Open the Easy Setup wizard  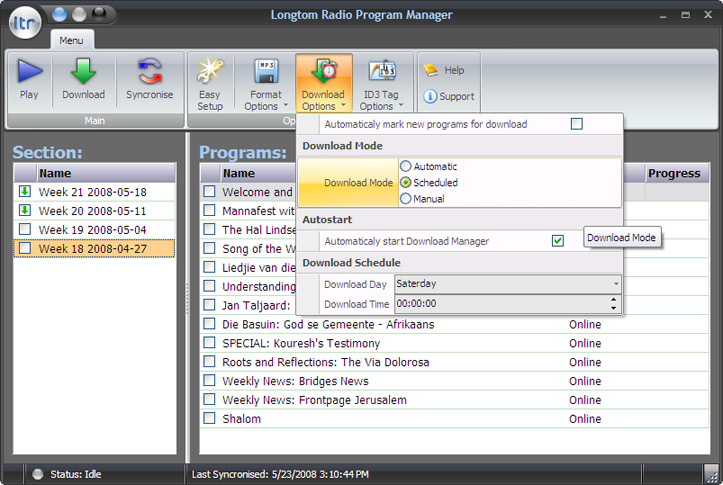pos(210,84)
